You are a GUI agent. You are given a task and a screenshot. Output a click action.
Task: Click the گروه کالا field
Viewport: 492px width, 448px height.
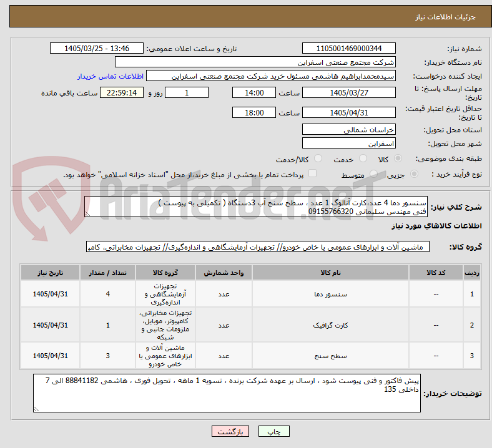click(258, 246)
